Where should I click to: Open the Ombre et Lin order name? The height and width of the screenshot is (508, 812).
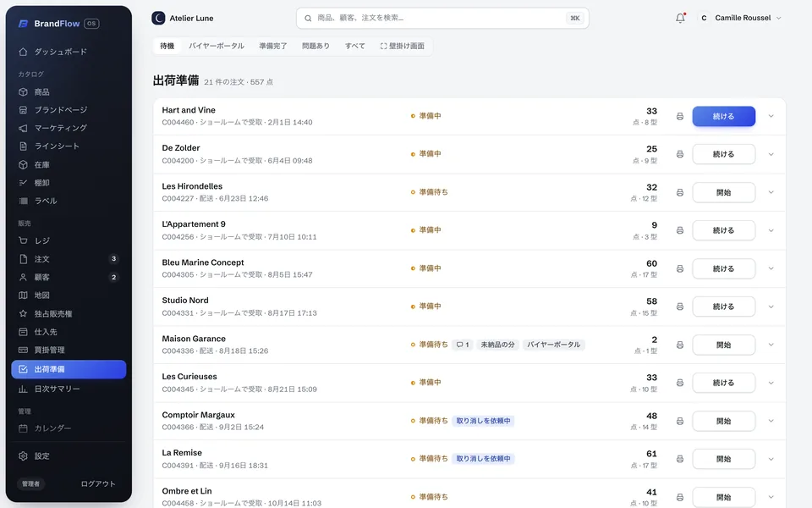tap(186, 491)
